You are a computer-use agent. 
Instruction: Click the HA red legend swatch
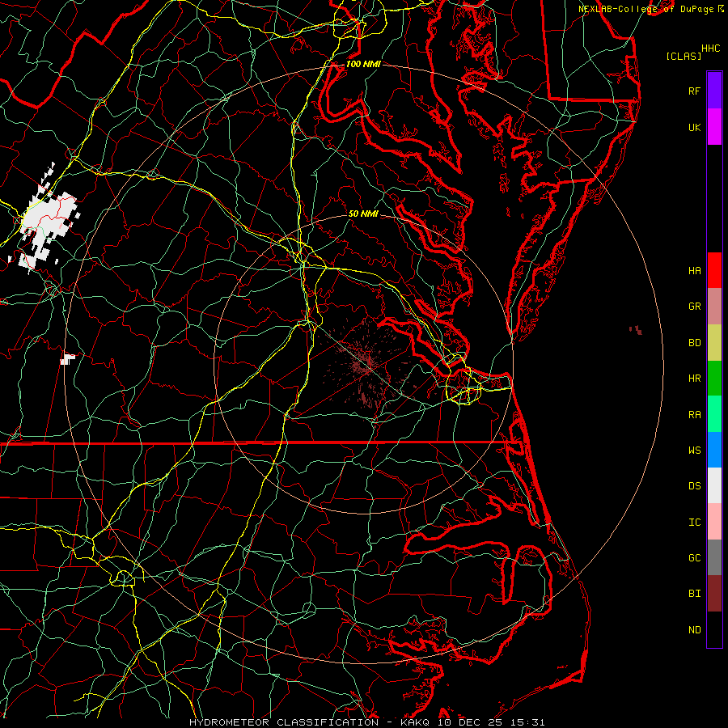[714, 270]
